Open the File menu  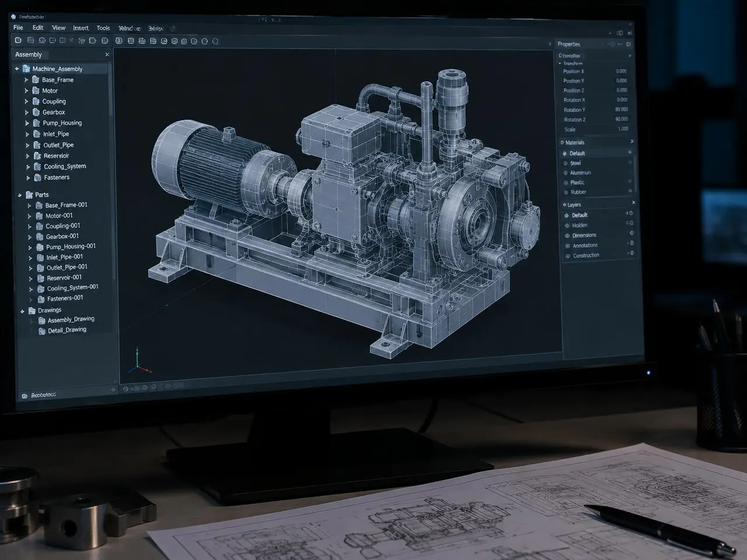point(19,27)
